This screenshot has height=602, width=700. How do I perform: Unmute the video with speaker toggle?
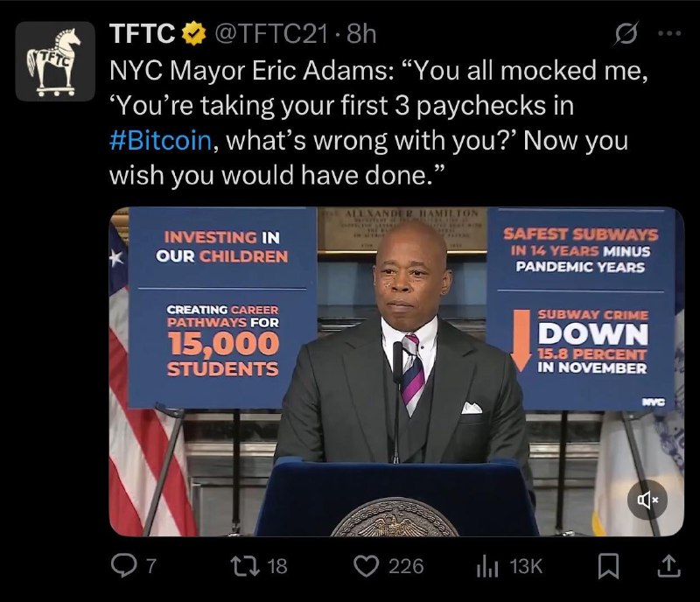[647, 500]
